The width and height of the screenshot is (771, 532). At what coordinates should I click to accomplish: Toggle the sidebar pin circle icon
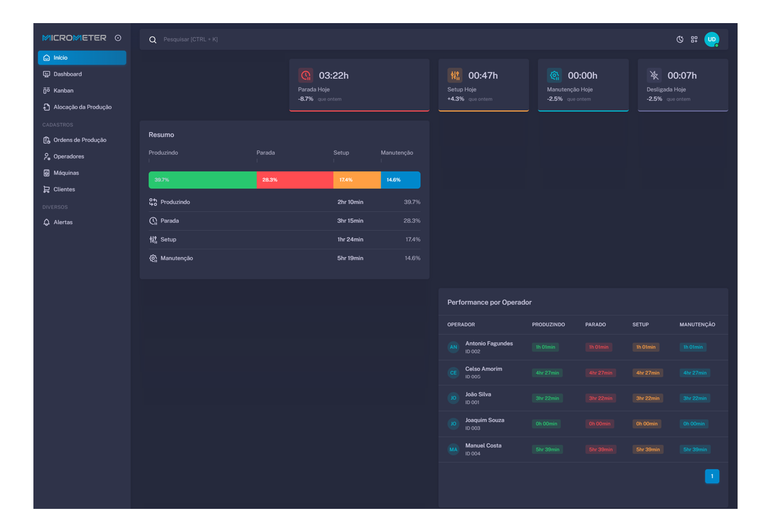coord(118,38)
